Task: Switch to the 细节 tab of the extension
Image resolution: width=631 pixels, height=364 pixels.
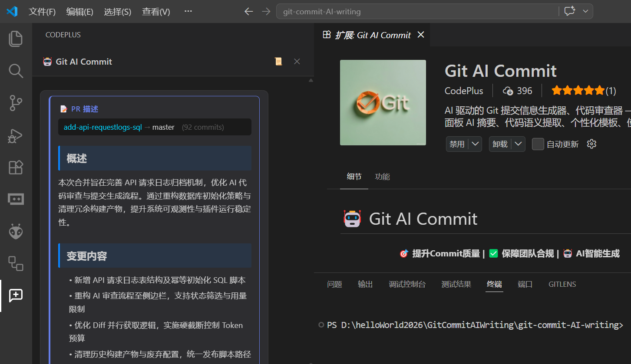Action: [354, 177]
